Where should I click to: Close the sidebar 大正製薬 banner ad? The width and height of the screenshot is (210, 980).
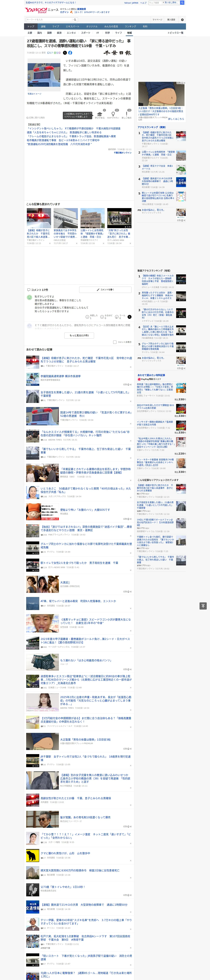184,83
